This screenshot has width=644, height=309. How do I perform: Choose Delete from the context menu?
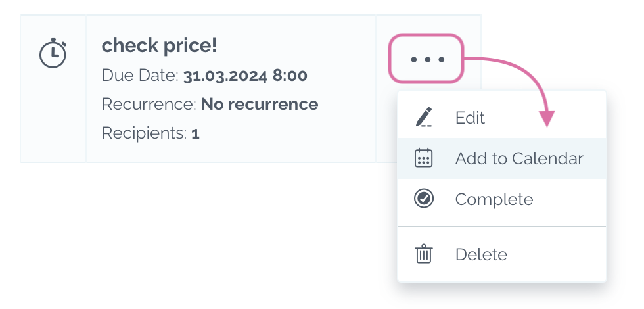coord(502,254)
